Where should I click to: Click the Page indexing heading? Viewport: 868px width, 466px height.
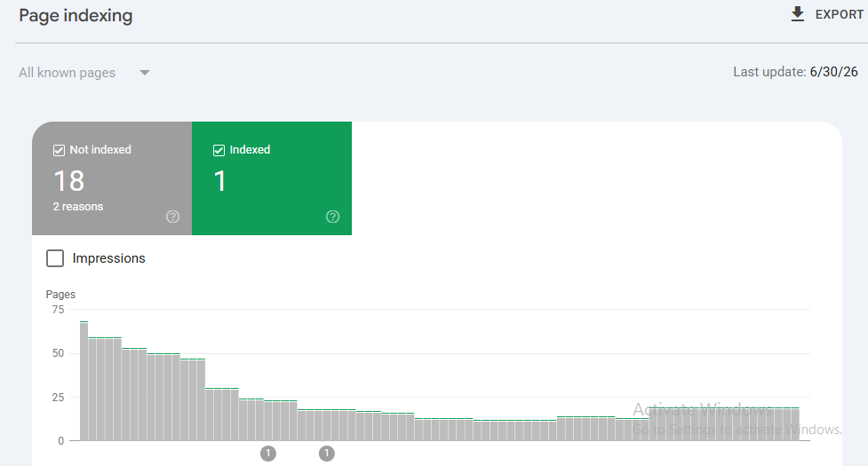pos(76,15)
